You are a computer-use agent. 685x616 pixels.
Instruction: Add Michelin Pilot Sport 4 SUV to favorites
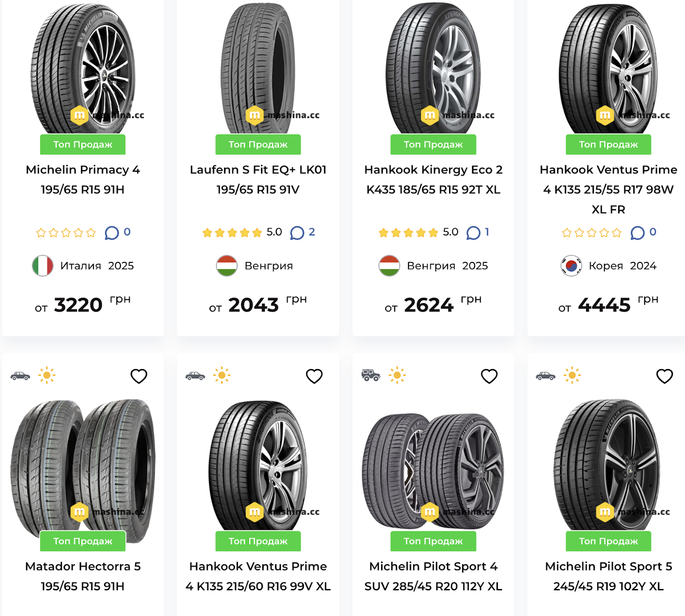489,376
